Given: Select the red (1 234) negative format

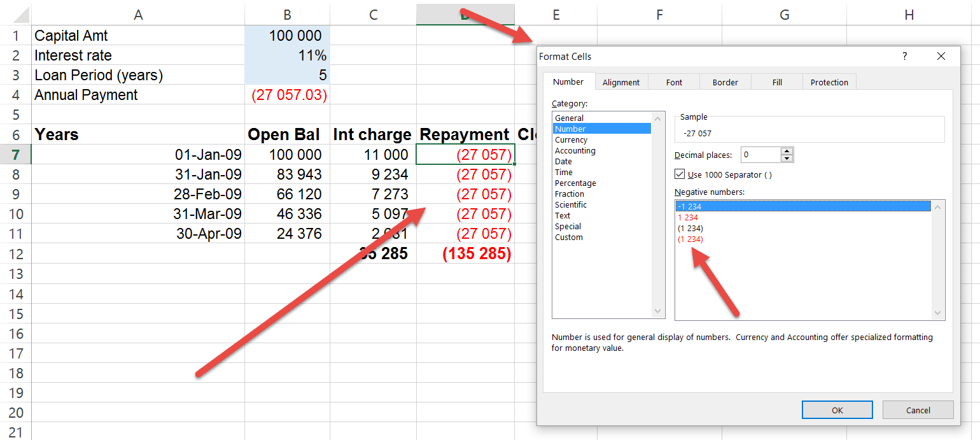Looking at the screenshot, I should tap(803, 239).
